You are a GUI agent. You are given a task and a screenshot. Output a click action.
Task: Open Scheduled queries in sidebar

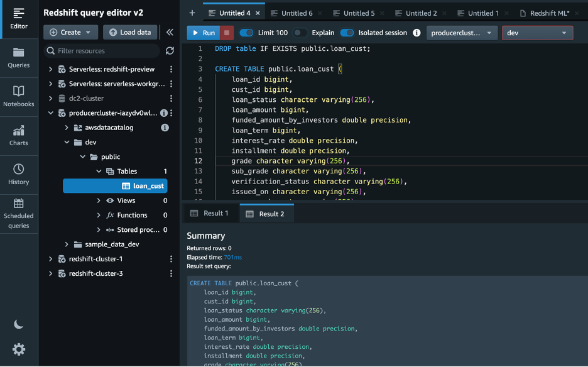click(x=19, y=212)
